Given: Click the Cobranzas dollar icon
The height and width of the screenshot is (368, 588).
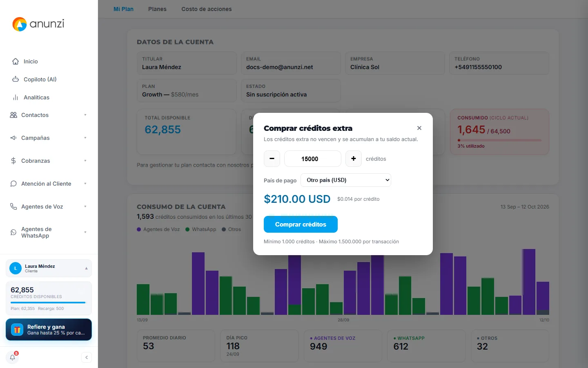Looking at the screenshot, I should coord(13,161).
